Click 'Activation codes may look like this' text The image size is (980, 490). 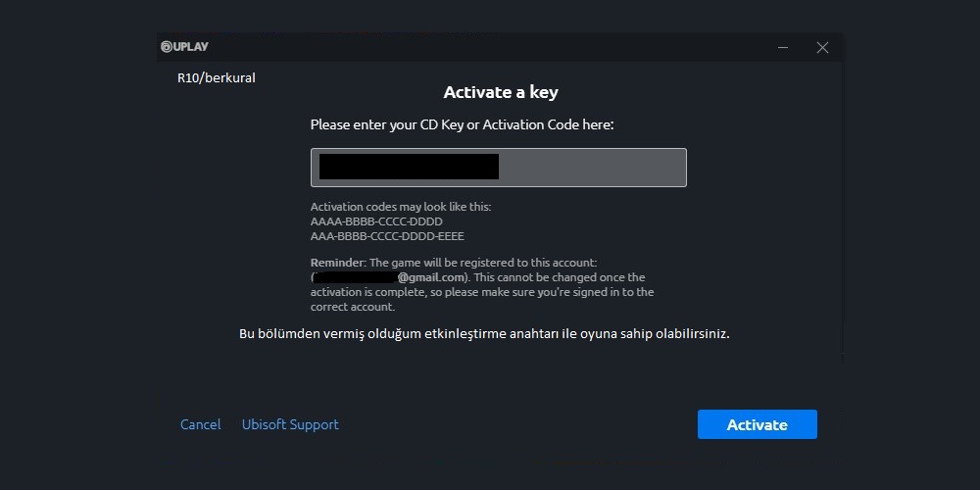401,207
